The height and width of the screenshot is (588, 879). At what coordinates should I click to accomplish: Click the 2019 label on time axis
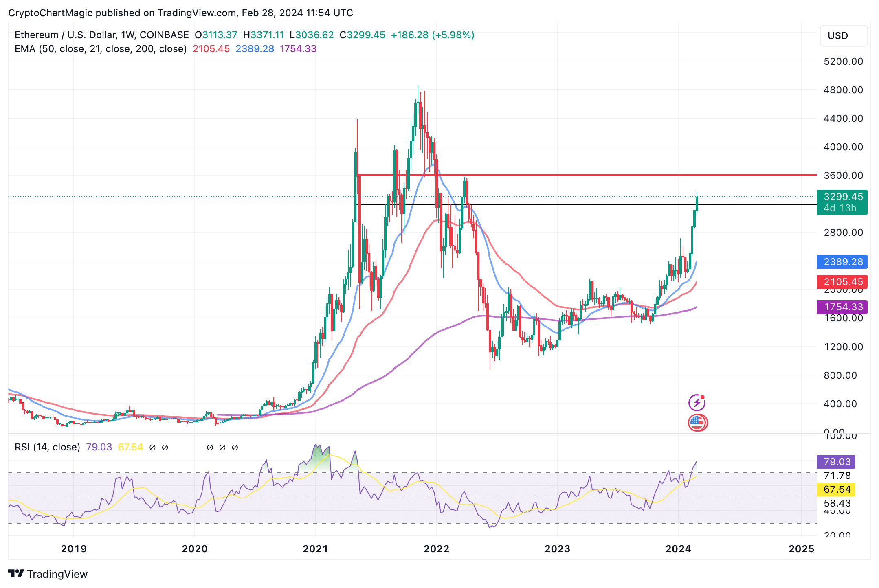pos(74,549)
